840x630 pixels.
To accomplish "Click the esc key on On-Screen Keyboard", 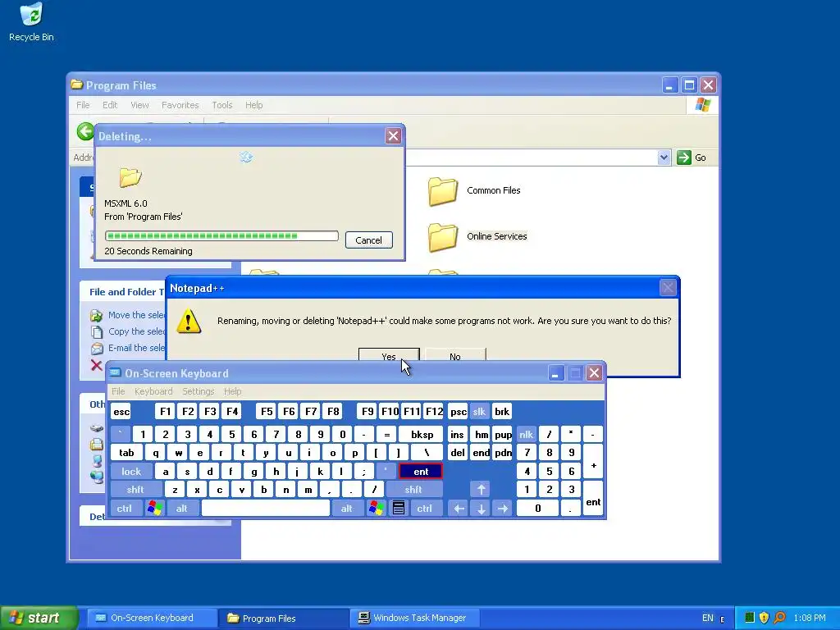I will (x=121, y=412).
